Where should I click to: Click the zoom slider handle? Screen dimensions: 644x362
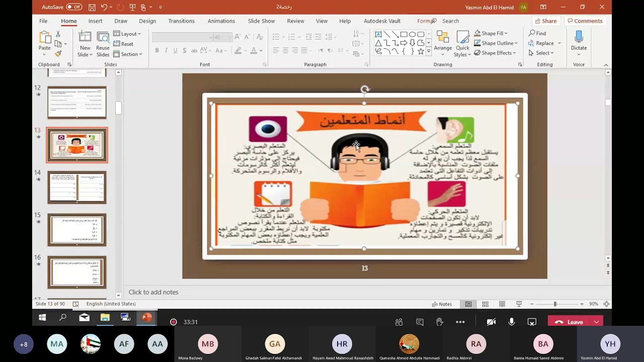pyautogui.click(x=555, y=304)
